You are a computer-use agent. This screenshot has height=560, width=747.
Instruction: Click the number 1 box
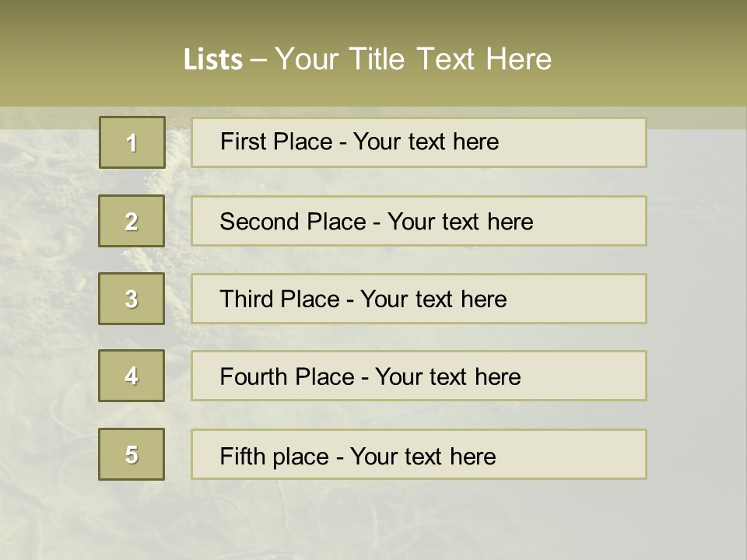(132, 142)
